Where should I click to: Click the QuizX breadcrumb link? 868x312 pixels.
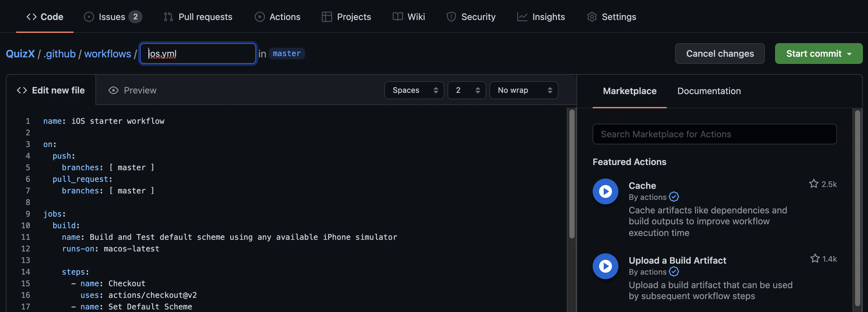pos(20,54)
